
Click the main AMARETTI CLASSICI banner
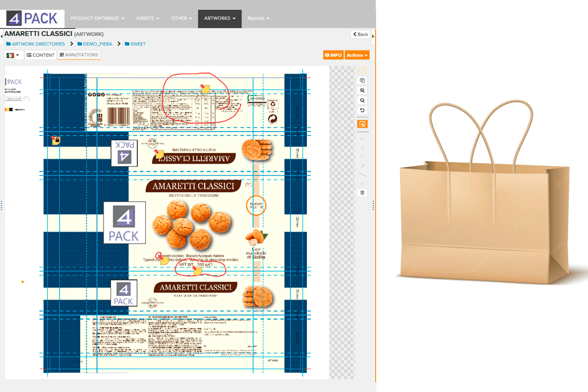tap(193, 186)
